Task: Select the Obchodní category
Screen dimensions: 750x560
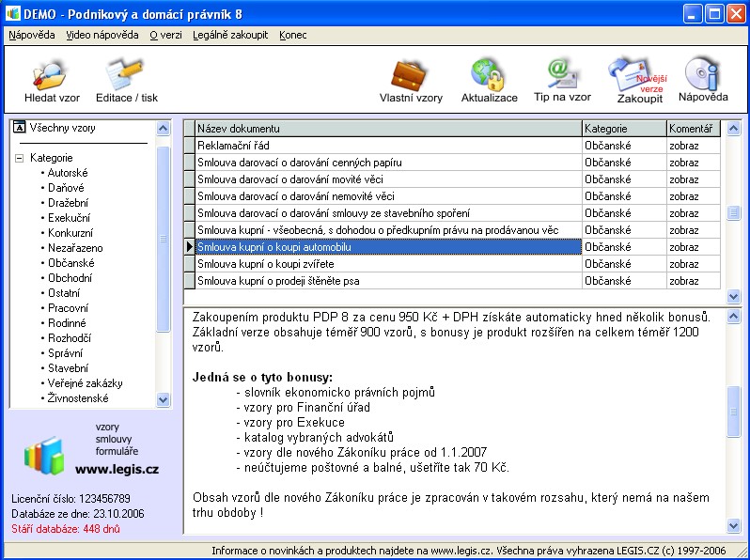Action: [x=71, y=278]
